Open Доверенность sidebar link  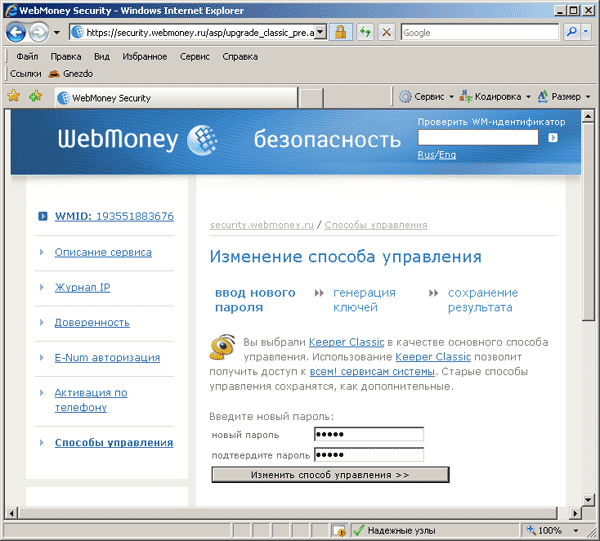(92, 323)
